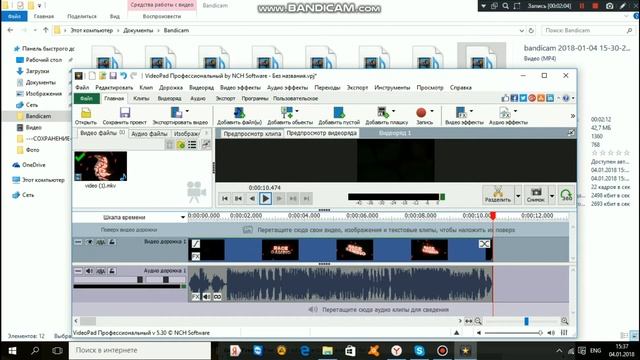Click the Аудио эффекты toolbar icon

pyautogui.click(x=505, y=113)
